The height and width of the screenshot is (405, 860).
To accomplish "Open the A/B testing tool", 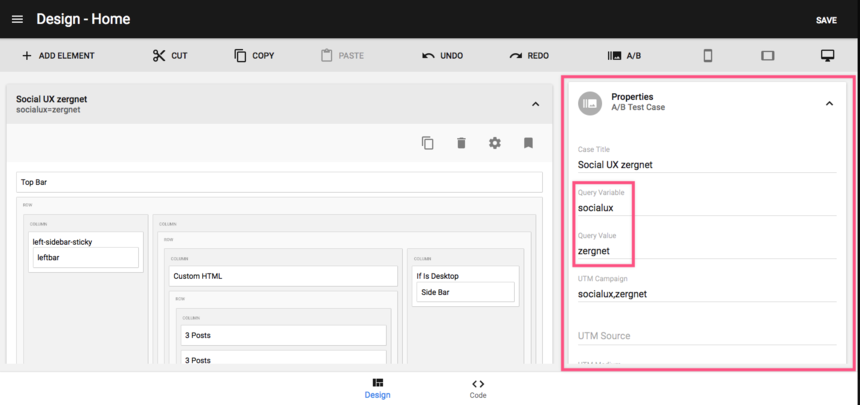I will (x=624, y=56).
